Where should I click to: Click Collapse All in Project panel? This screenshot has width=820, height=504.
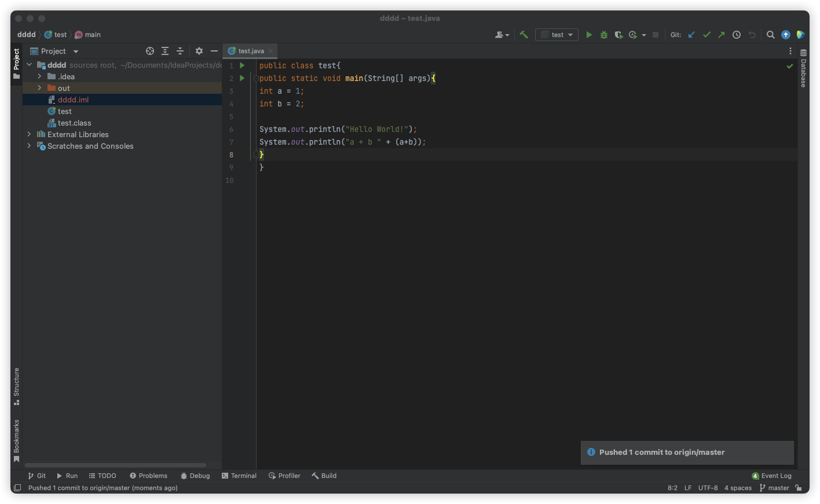[x=180, y=51]
